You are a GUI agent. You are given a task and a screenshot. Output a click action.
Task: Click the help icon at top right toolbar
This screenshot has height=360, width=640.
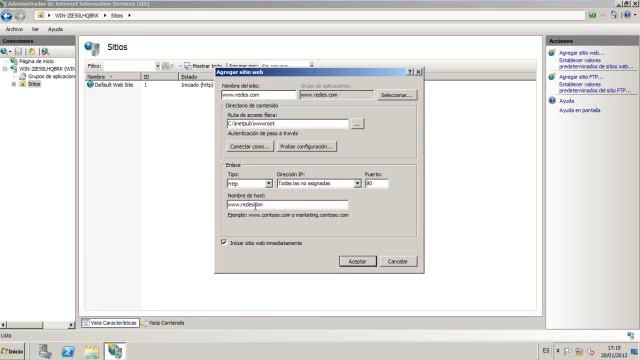click(x=627, y=15)
